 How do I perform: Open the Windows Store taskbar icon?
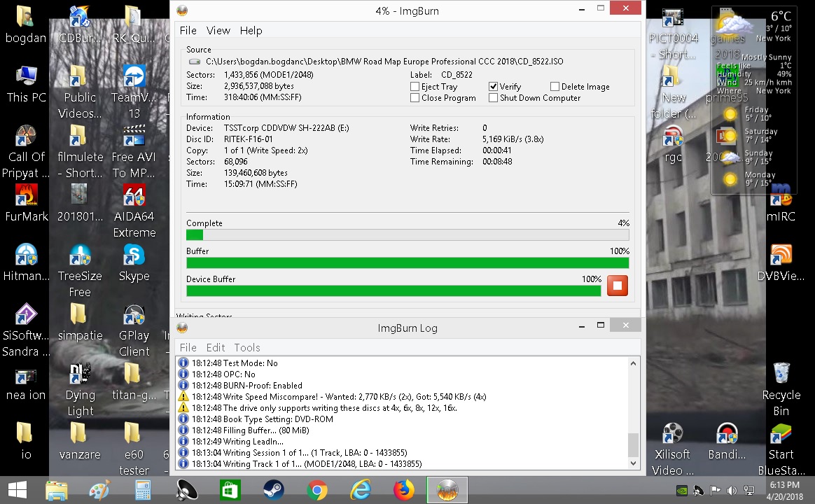(230, 490)
